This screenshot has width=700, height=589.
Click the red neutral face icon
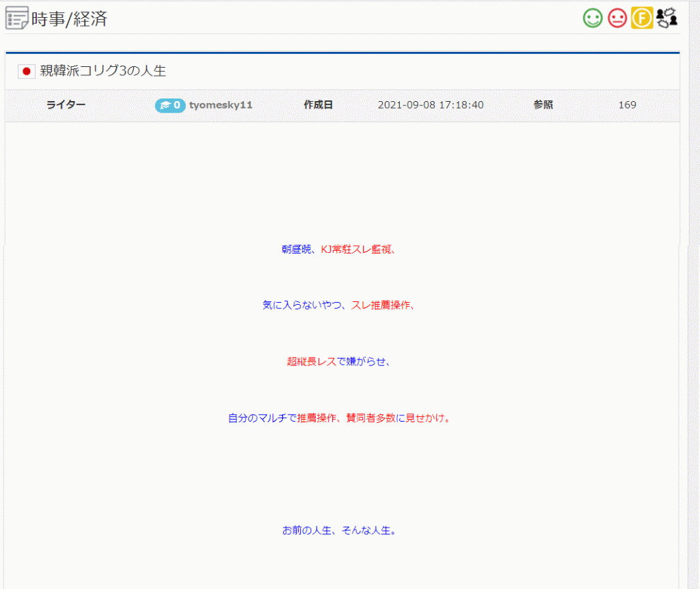coord(617,18)
